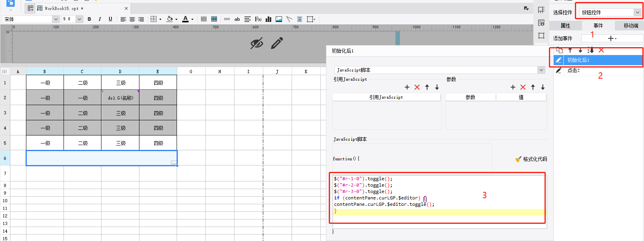Copy the selected event

tap(560, 50)
